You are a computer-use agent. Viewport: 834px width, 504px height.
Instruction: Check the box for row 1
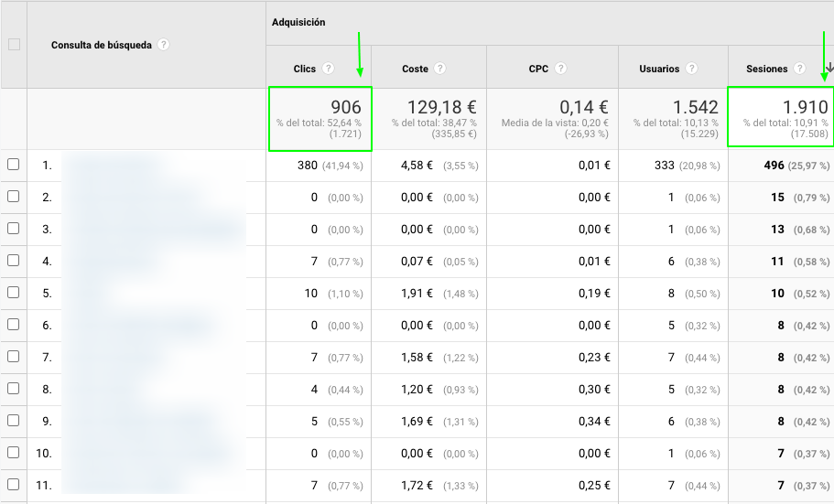(14, 165)
